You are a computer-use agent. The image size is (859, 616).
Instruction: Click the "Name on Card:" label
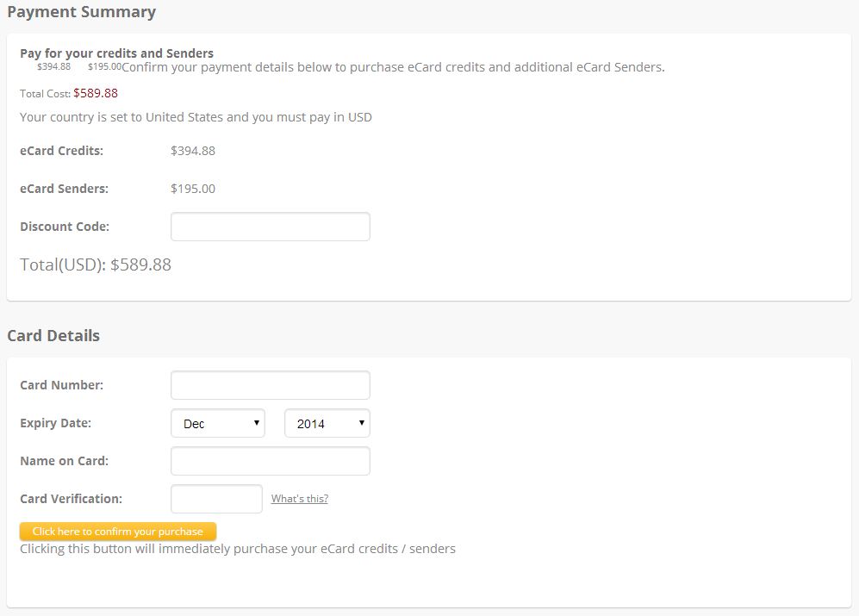pyautogui.click(x=64, y=461)
